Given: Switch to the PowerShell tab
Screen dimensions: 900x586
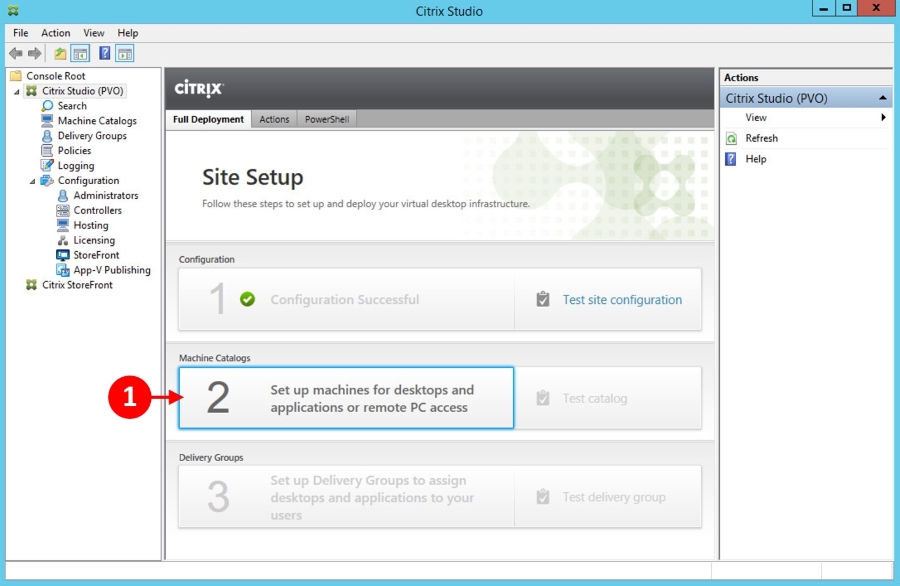Looking at the screenshot, I should (x=327, y=119).
